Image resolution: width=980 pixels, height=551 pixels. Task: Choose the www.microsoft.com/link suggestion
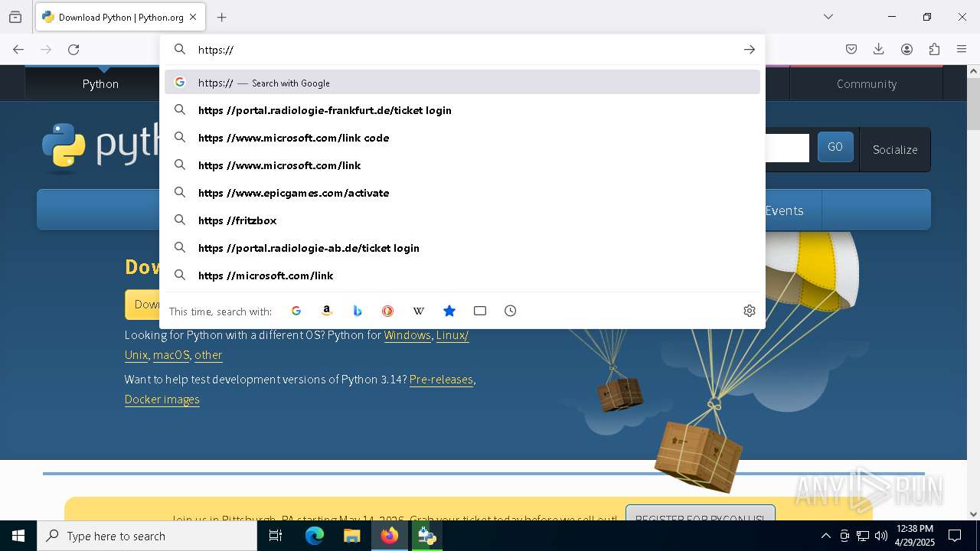tap(462, 165)
